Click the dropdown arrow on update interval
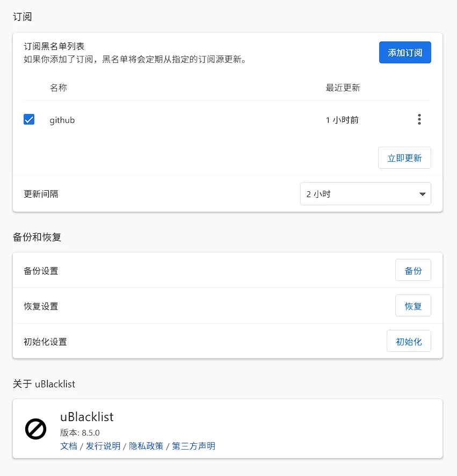 422,193
